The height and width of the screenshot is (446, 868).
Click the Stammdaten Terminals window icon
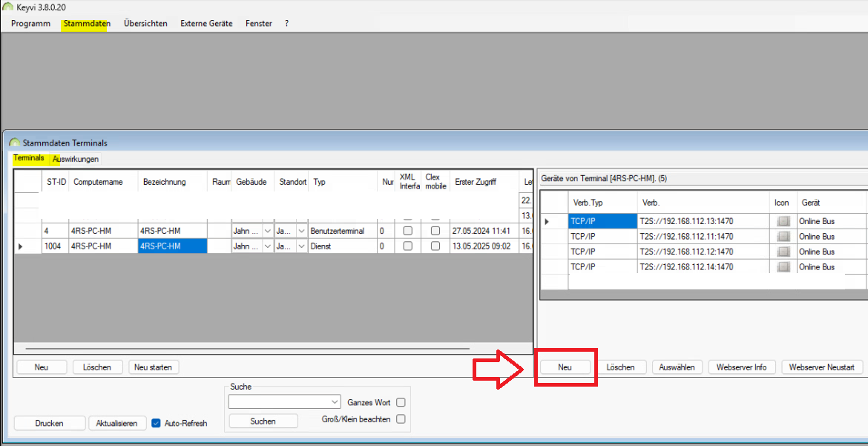15,142
